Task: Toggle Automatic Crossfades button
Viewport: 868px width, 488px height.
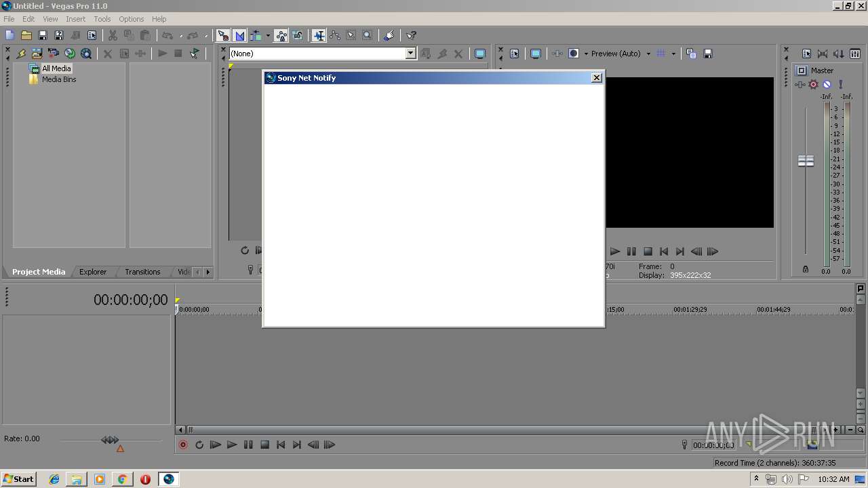Action: tap(239, 35)
